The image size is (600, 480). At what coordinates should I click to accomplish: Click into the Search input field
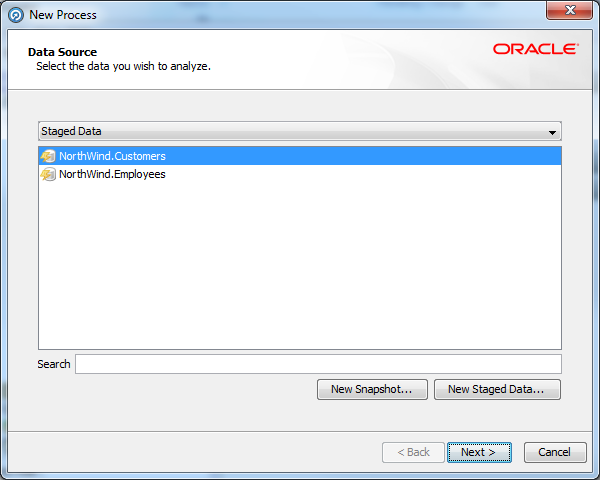point(318,364)
